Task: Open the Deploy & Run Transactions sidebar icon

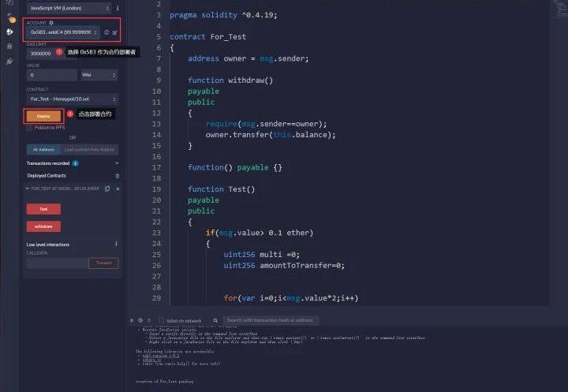Action: [9, 32]
